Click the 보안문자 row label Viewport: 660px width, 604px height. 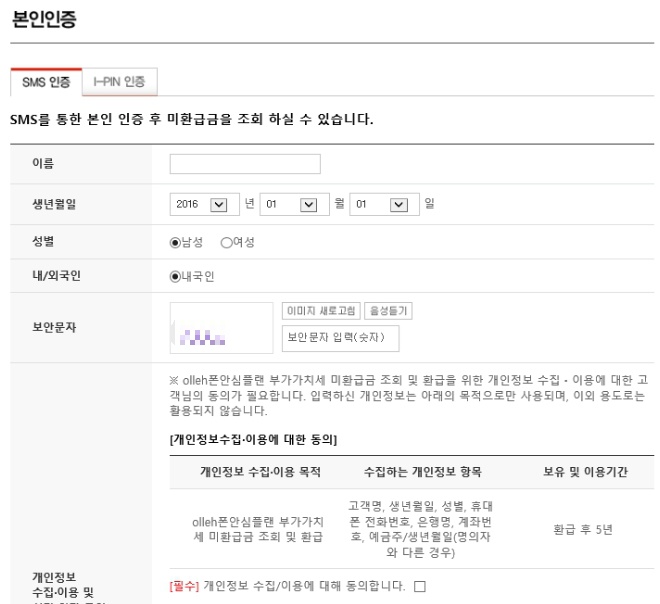tap(54, 327)
